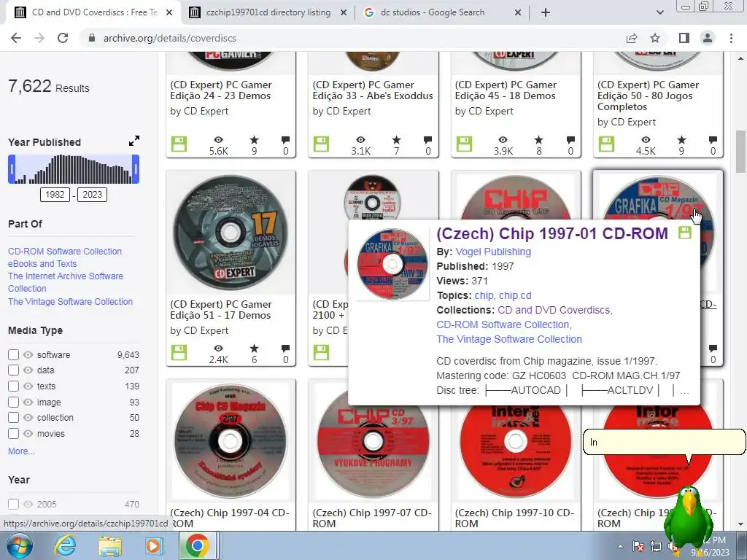Toggle eye to show only movies

[28, 434]
